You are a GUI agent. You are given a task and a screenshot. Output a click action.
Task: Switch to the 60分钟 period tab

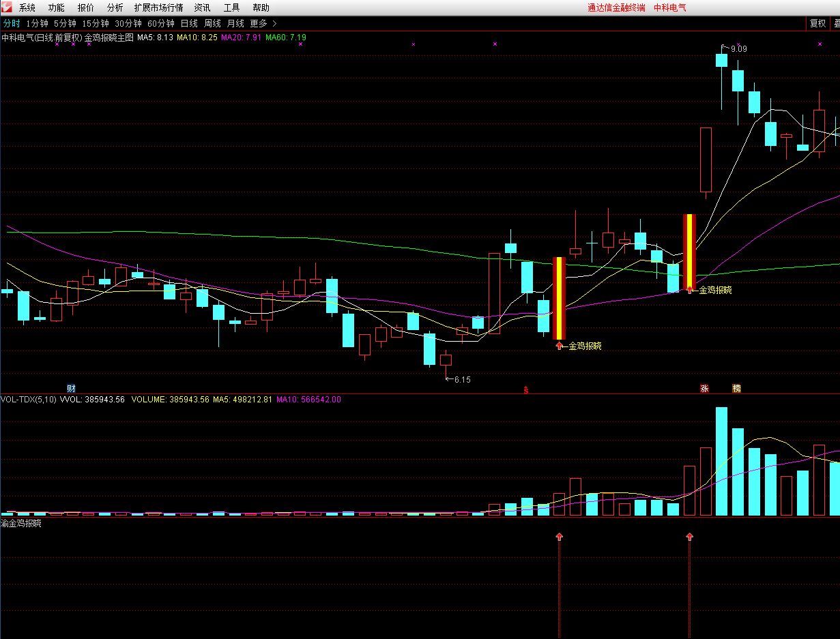coord(161,23)
